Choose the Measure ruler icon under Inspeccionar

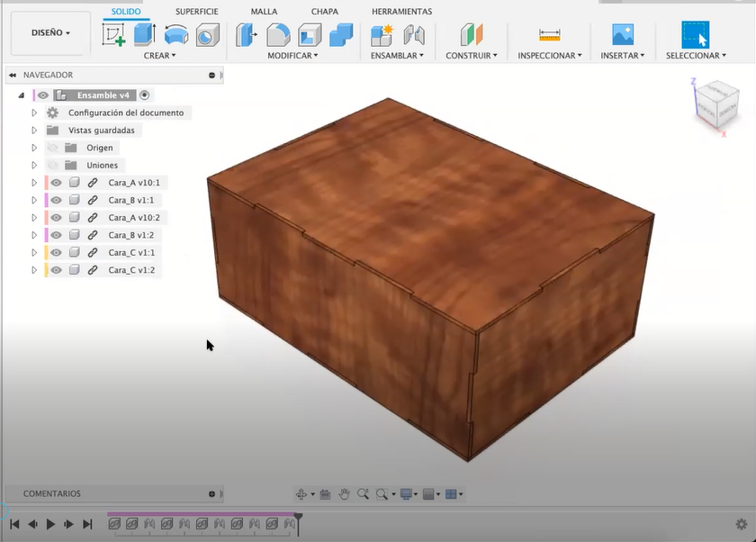tap(549, 35)
